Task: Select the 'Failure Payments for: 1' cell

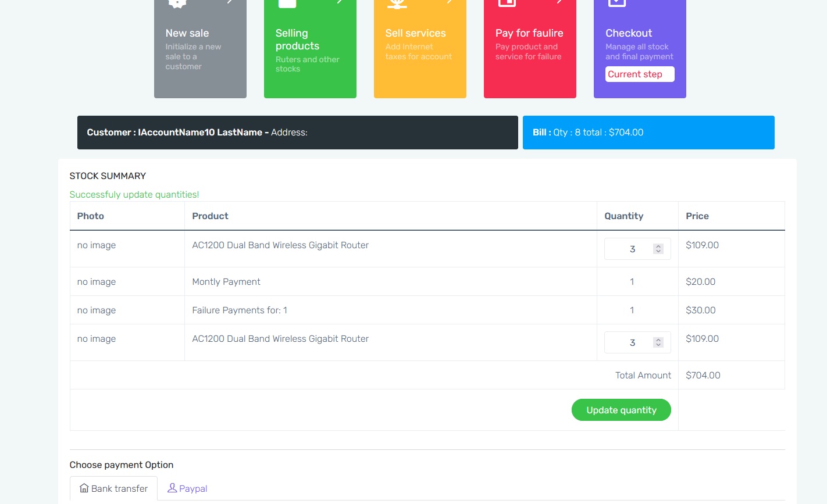Action: [x=391, y=310]
